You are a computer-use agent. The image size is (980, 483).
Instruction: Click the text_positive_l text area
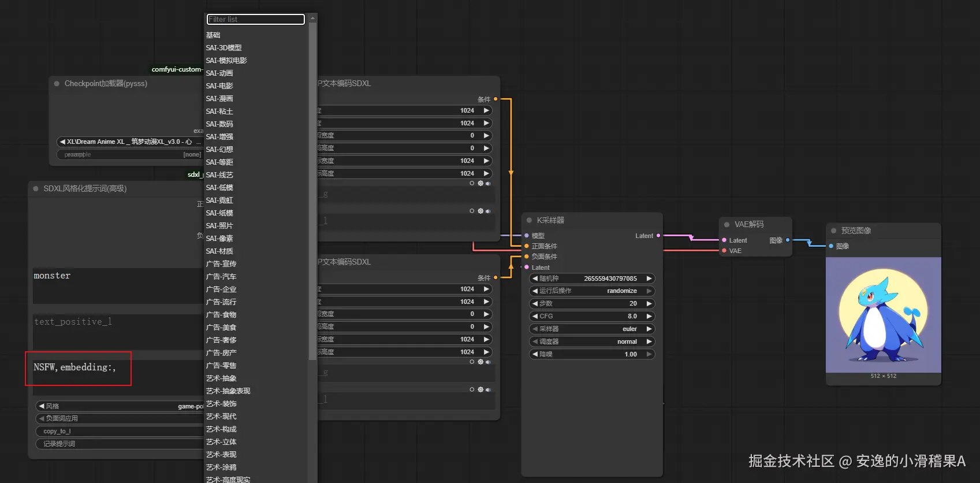click(x=117, y=332)
